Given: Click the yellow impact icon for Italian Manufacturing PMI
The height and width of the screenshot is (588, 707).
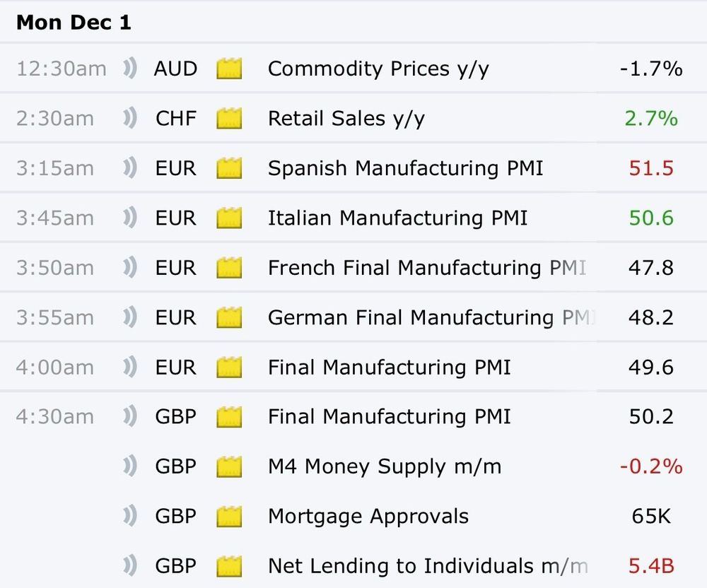Looking at the screenshot, I should (229, 218).
